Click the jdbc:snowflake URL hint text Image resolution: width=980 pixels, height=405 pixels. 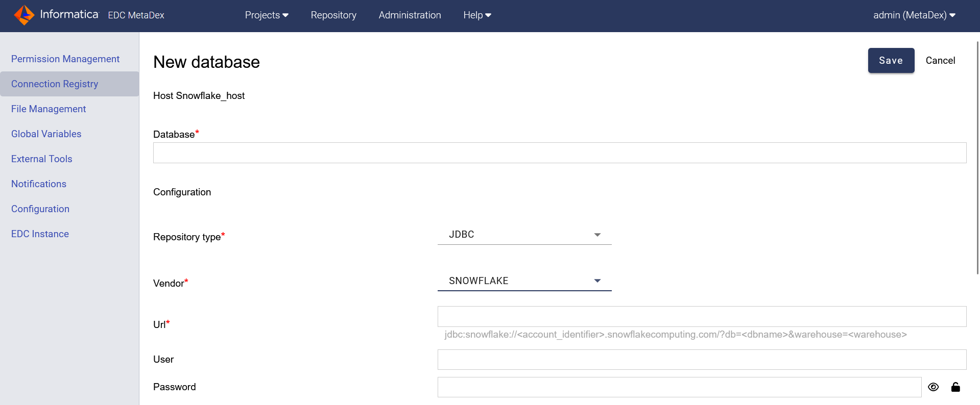676,335
